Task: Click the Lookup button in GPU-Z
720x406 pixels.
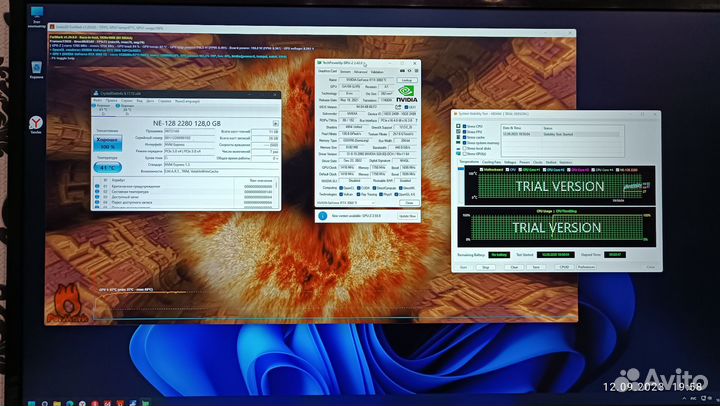Action: click(x=407, y=80)
